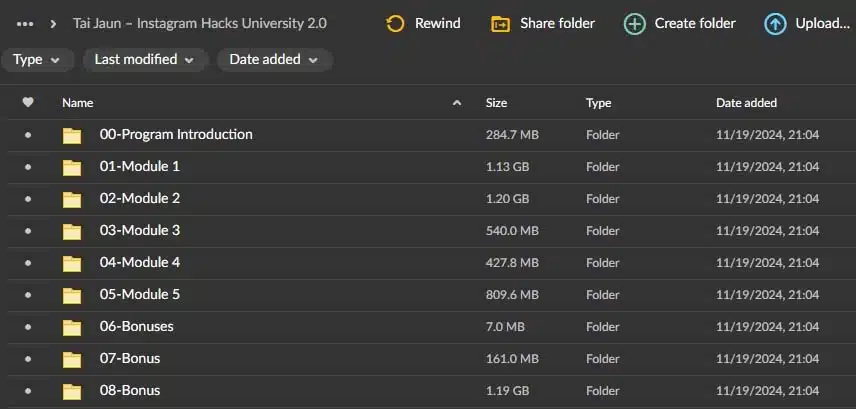Click the Tai Jaun Instagram Hacks breadcrumb
The width and height of the screenshot is (856, 409).
(200, 23)
